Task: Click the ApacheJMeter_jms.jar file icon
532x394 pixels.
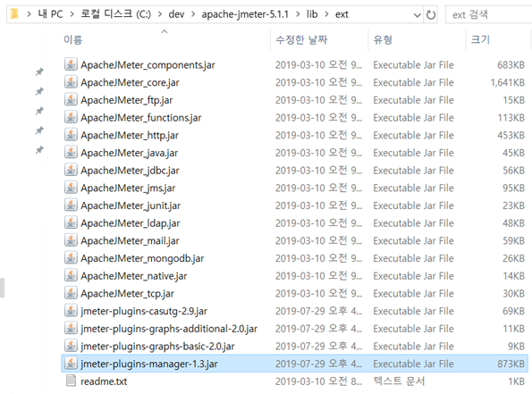Action: coord(71,188)
